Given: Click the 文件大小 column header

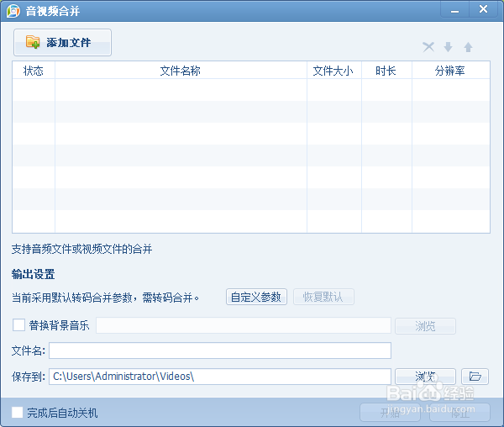Looking at the screenshot, I should pos(334,71).
